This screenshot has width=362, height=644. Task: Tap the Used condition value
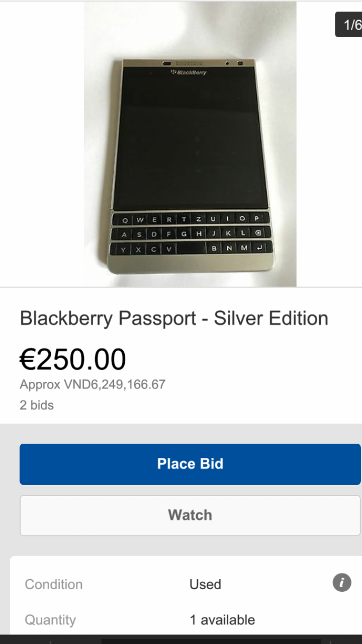point(205,584)
